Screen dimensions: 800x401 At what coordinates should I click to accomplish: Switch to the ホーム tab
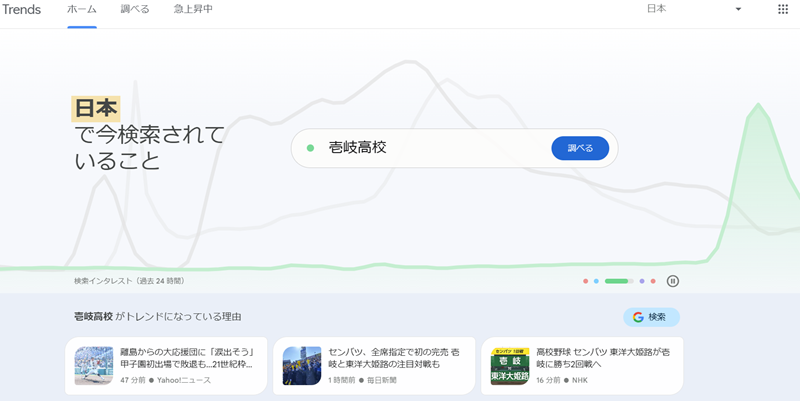[82, 9]
